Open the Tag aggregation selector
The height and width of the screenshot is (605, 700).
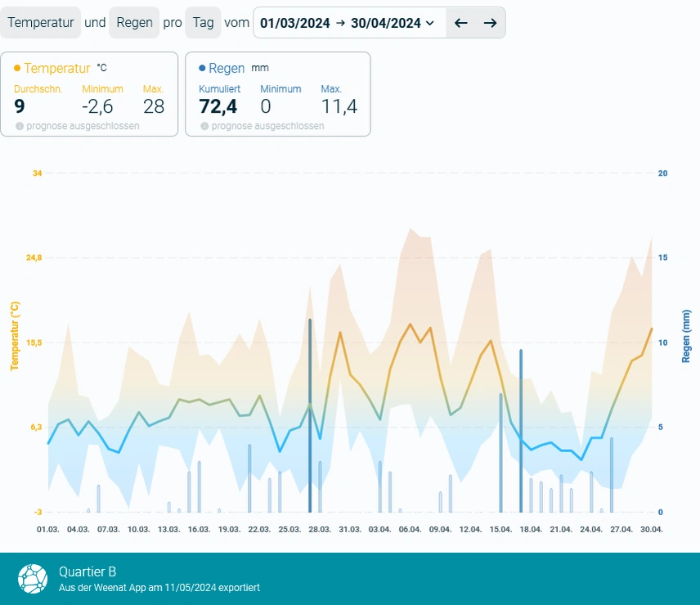tap(203, 22)
